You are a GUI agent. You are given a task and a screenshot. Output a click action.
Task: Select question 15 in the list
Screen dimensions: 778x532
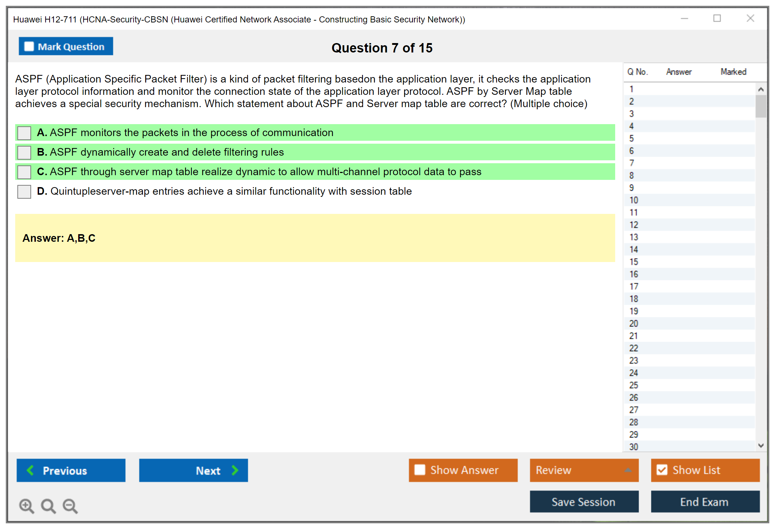pyautogui.click(x=634, y=262)
